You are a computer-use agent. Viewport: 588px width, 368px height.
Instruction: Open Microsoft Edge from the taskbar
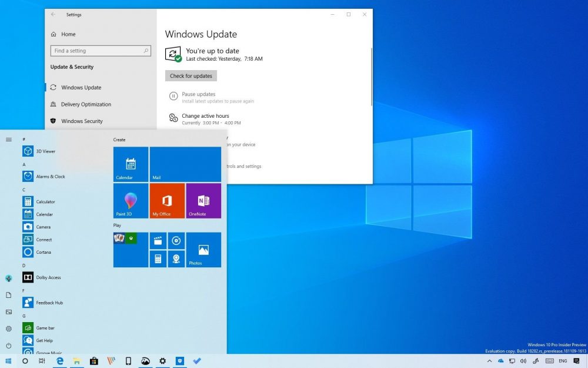[61, 360]
